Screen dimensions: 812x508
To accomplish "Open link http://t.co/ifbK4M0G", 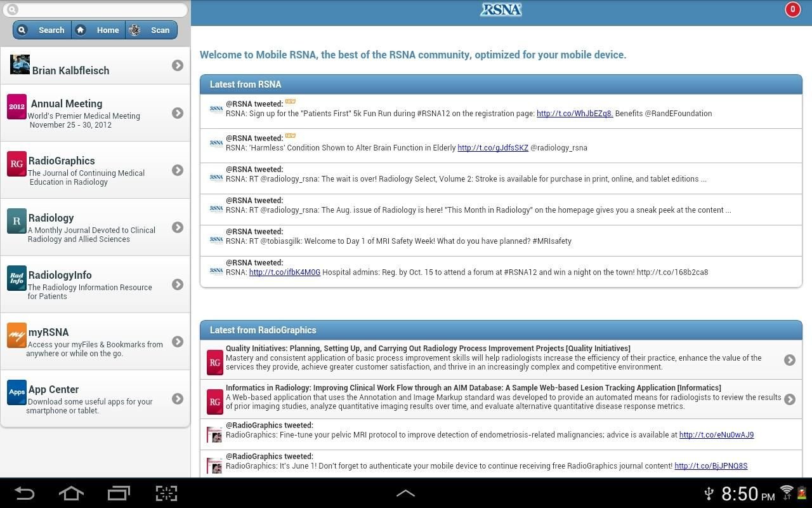I will pos(285,272).
